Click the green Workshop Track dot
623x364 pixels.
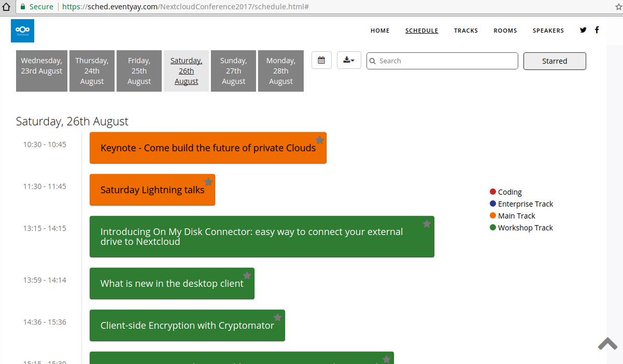pyautogui.click(x=493, y=228)
